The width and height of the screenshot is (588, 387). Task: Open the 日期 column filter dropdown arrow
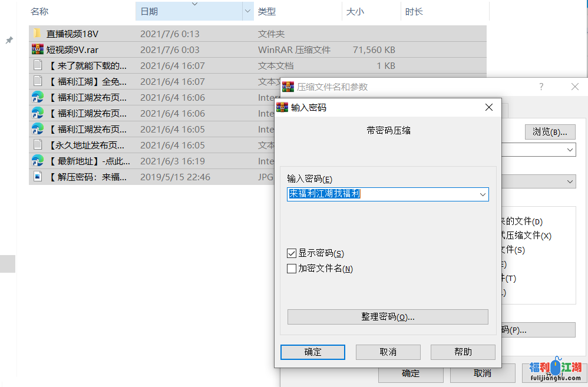pyautogui.click(x=247, y=11)
